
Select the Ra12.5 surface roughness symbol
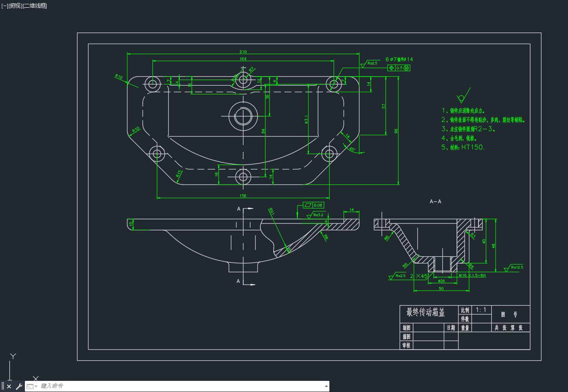[514, 268]
